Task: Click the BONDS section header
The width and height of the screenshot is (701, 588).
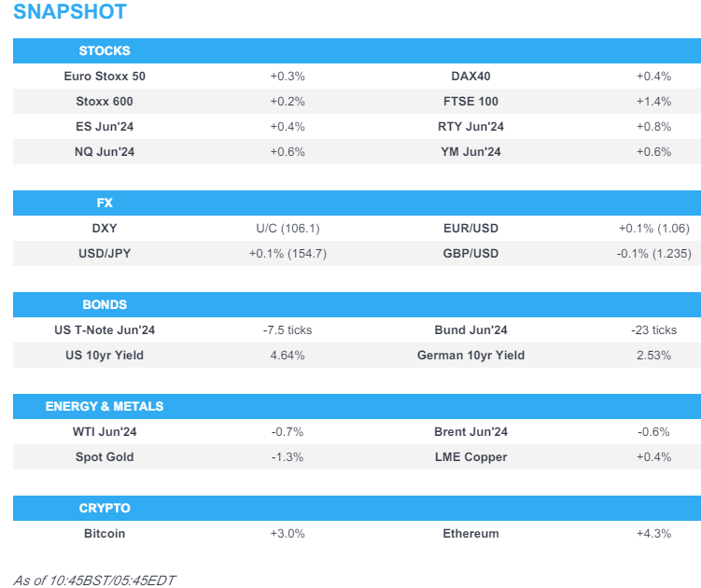Action: pyautogui.click(x=105, y=304)
